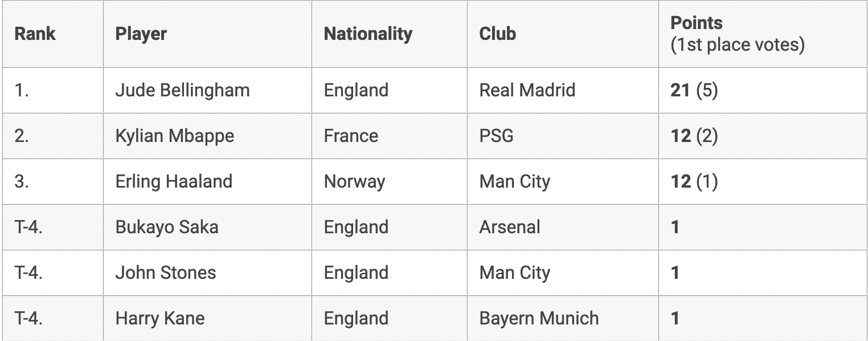This screenshot has height=341, width=868.
Task: Select Haaland's 12 (1) points cell
Action: (694, 181)
